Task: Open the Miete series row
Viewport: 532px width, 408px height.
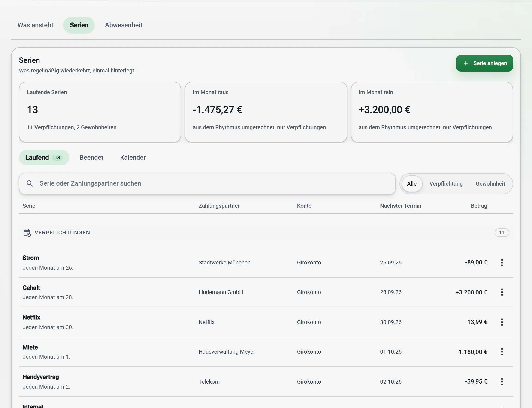Action: (266, 352)
